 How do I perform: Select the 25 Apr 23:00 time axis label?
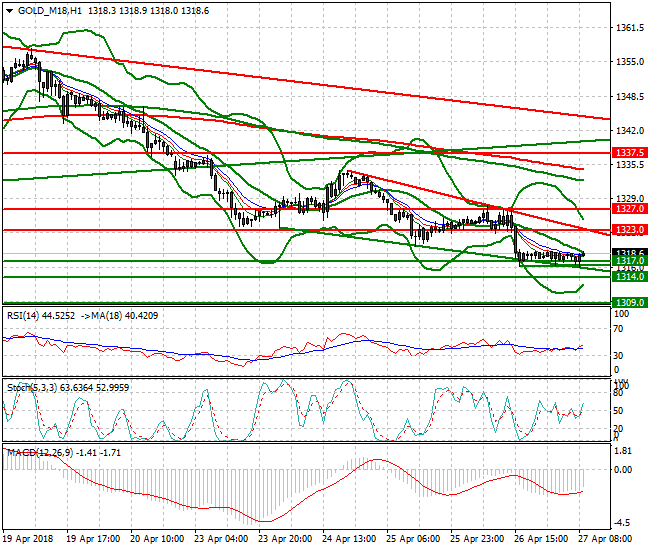(477, 539)
